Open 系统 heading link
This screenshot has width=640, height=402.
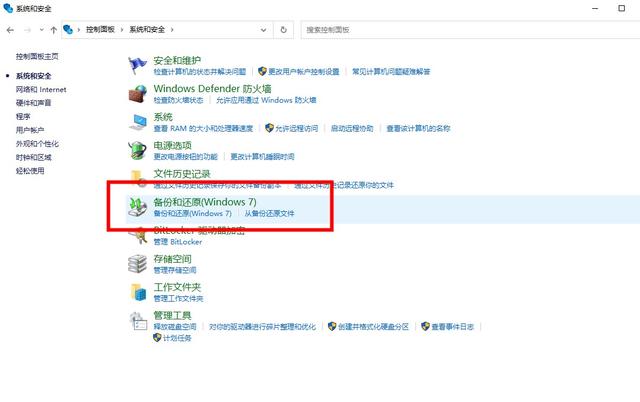click(x=163, y=117)
